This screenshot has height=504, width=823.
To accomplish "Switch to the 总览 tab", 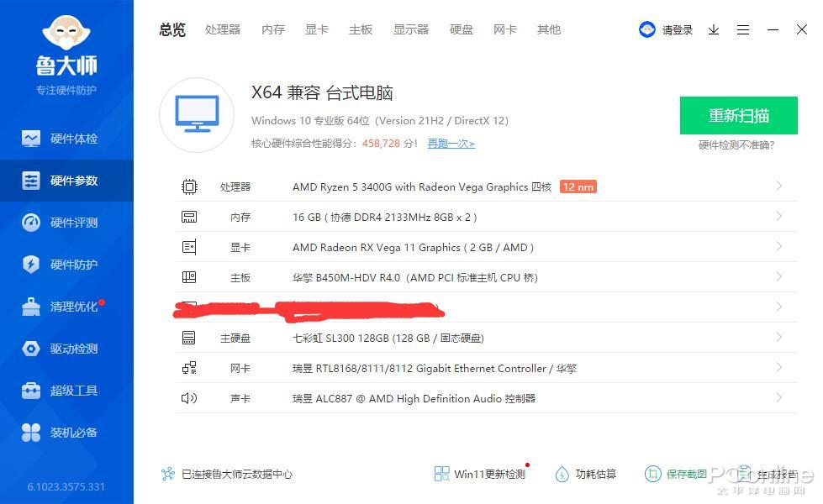I will [172, 29].
